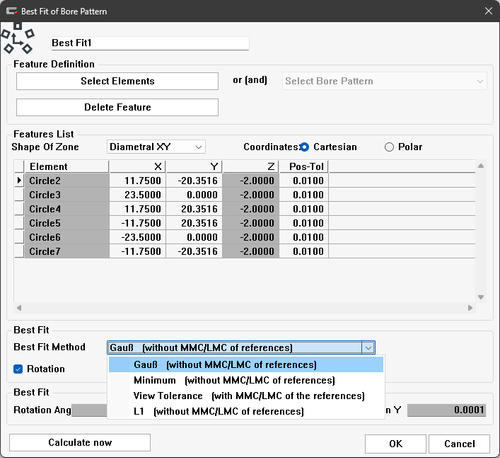Click X value -23.5000 of Circle6

point(137,237)
